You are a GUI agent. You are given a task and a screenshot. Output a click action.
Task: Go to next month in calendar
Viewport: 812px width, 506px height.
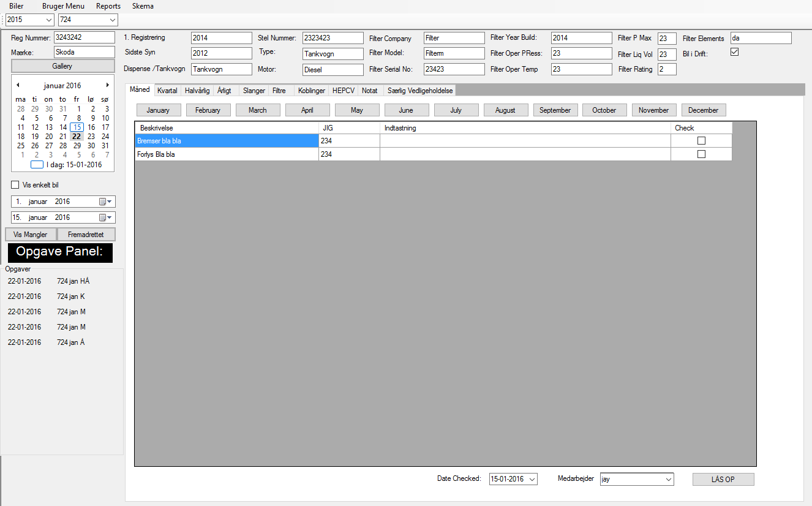pyautogui.click(x=108, y=85)
